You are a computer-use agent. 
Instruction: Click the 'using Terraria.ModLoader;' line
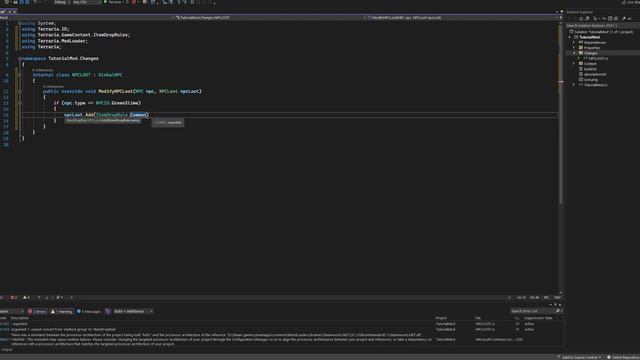pos(54,41)
